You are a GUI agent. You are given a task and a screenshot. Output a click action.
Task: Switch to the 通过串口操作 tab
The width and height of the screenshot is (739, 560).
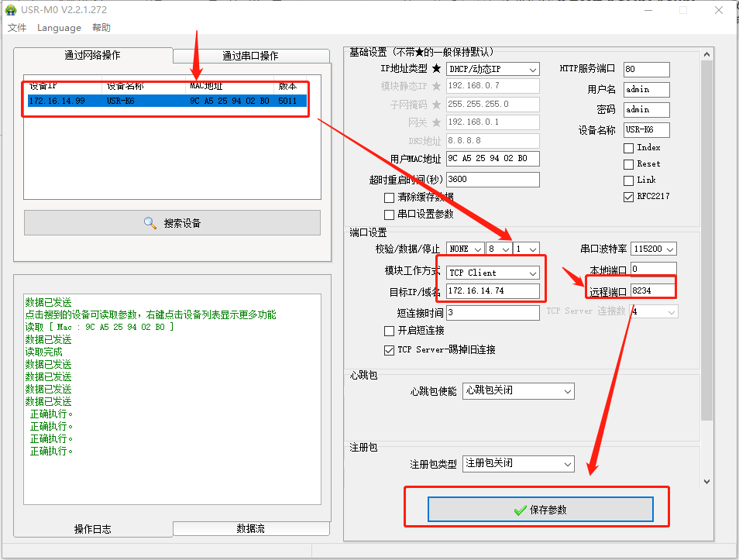[250, 56]
